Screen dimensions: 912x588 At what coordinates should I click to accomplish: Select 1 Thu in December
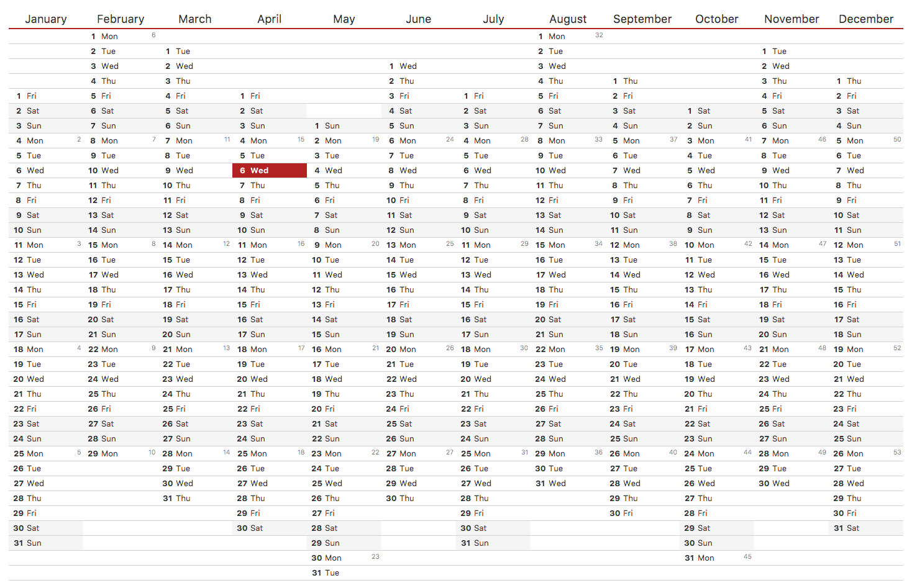point(866,81)
